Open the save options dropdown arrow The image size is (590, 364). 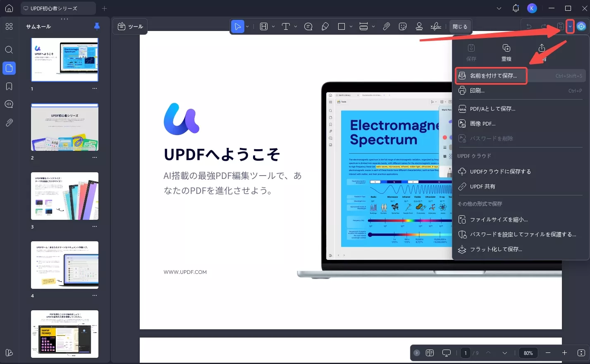[x=570, y=26]
